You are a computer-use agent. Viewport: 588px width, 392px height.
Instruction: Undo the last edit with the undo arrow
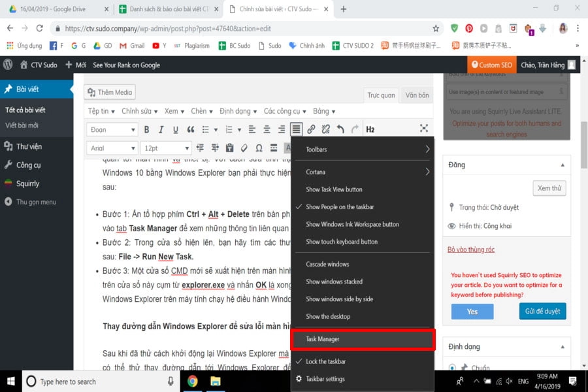coord(340,129)
